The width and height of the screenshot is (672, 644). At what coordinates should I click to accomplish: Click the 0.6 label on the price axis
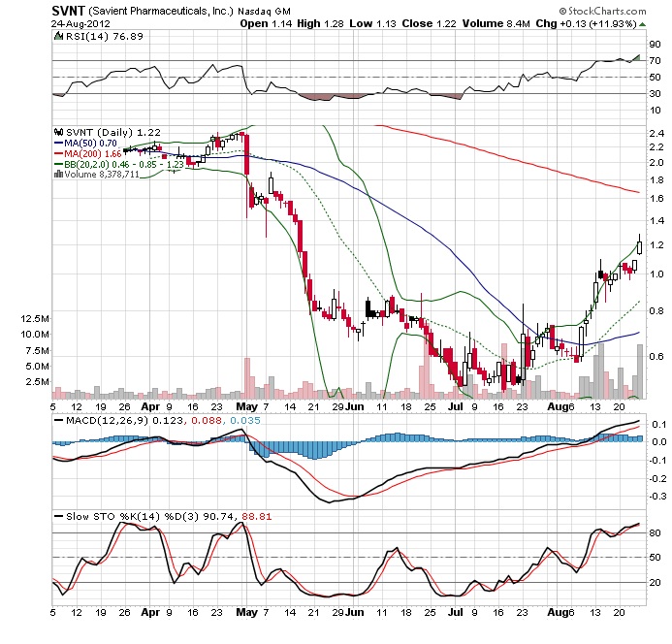(656, 356)
